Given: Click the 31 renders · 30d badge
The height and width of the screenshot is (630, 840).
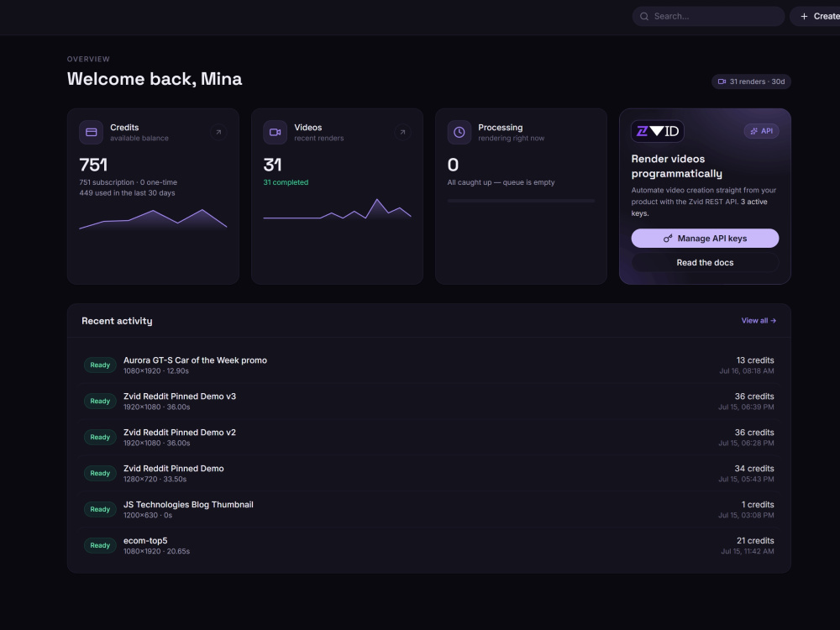Looking at the screenshot, I should pyautogui.click(x=751, y=81).
